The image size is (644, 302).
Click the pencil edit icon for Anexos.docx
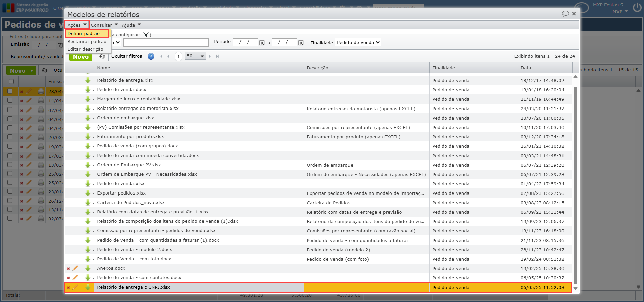(75, 268)
